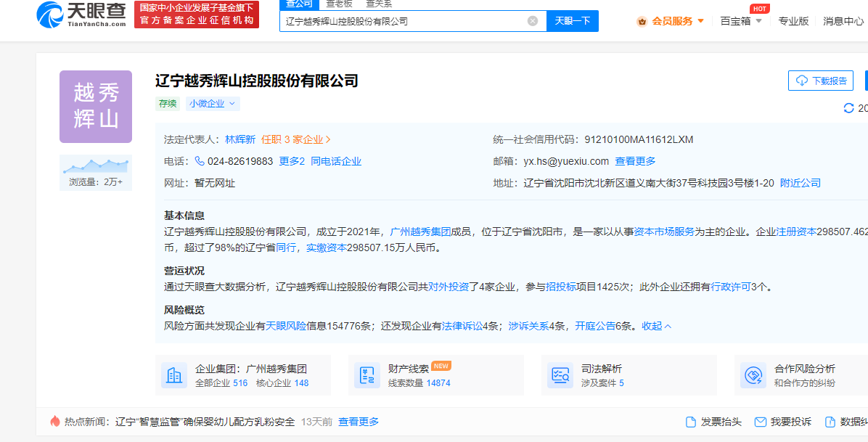Click the 注册资本 link

coord(796,232)
